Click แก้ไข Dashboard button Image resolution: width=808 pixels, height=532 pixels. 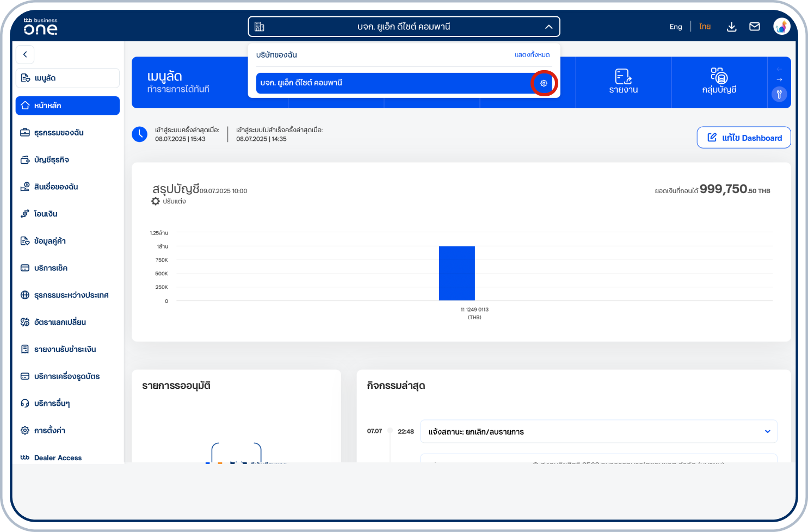point(743,138)
